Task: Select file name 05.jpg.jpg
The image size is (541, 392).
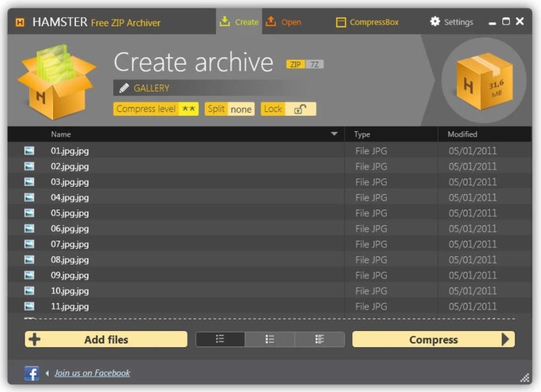Action: [70, 213]
